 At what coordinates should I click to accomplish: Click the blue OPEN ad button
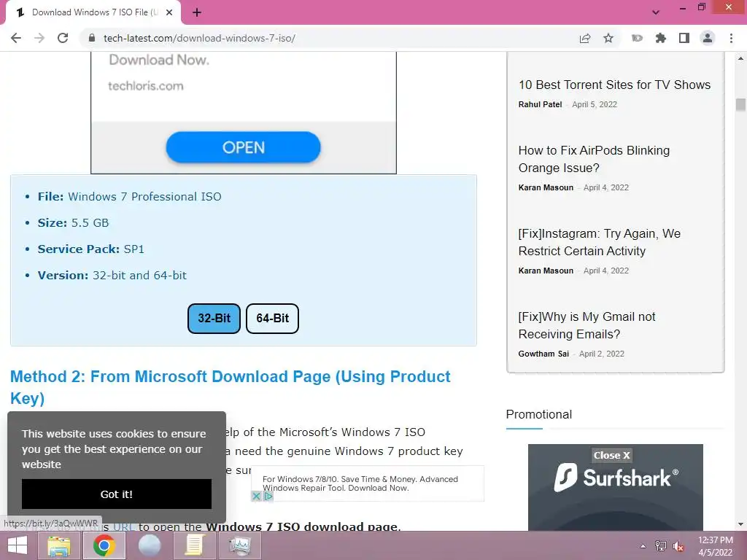click(x=243, y=147)
